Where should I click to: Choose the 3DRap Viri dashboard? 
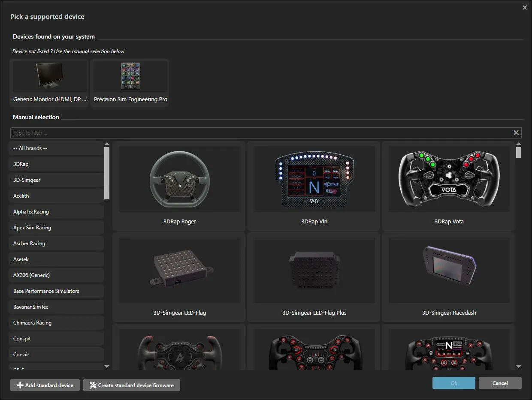tap(314, 186)
